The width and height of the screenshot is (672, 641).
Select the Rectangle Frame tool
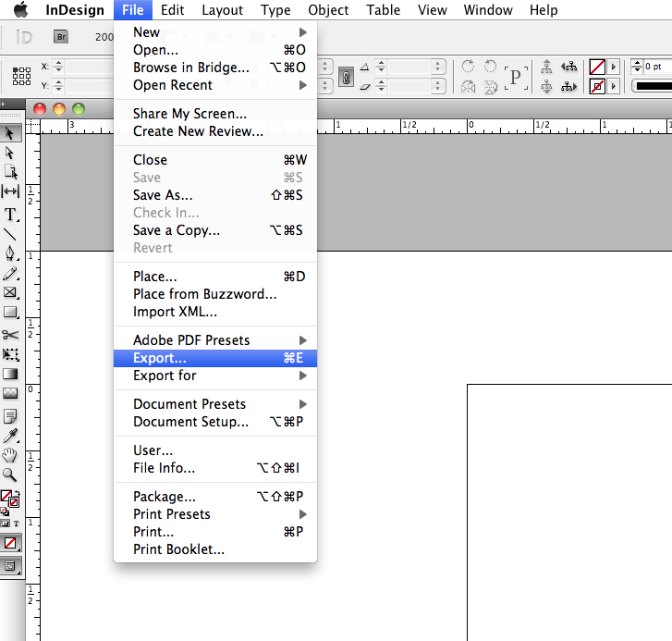[x=10, y=293]
